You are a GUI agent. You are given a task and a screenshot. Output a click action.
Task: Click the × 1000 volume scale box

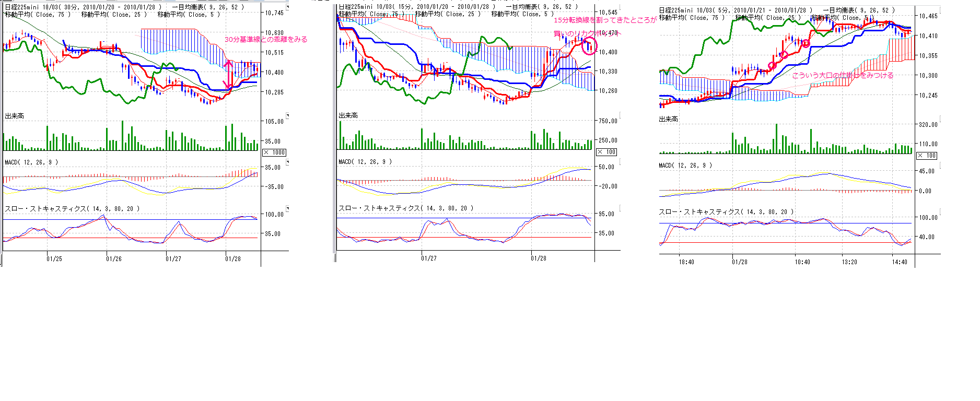tap(274, 152)
